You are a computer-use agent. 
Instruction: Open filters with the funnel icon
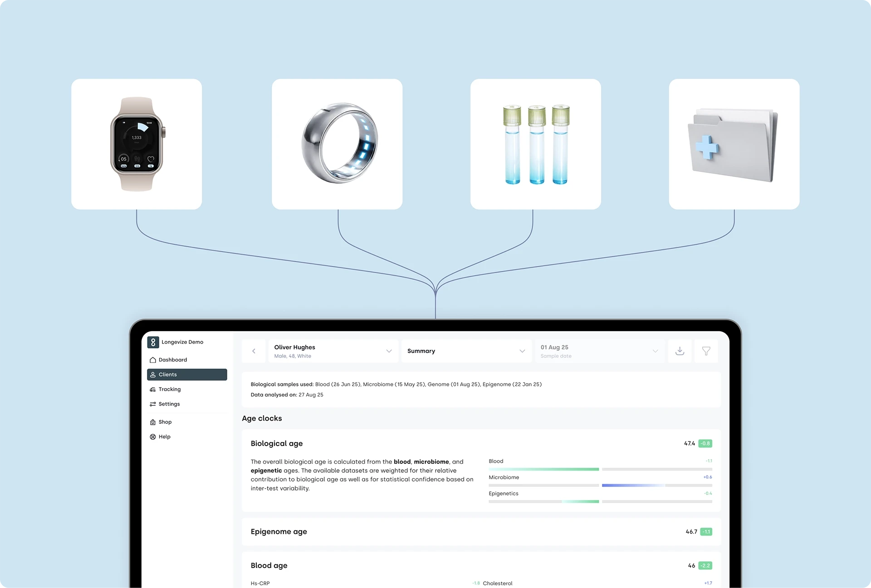(706, 351)
